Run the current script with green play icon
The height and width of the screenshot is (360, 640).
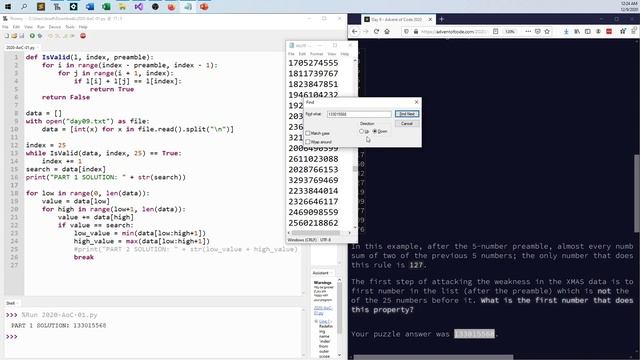tap(32, 36)
